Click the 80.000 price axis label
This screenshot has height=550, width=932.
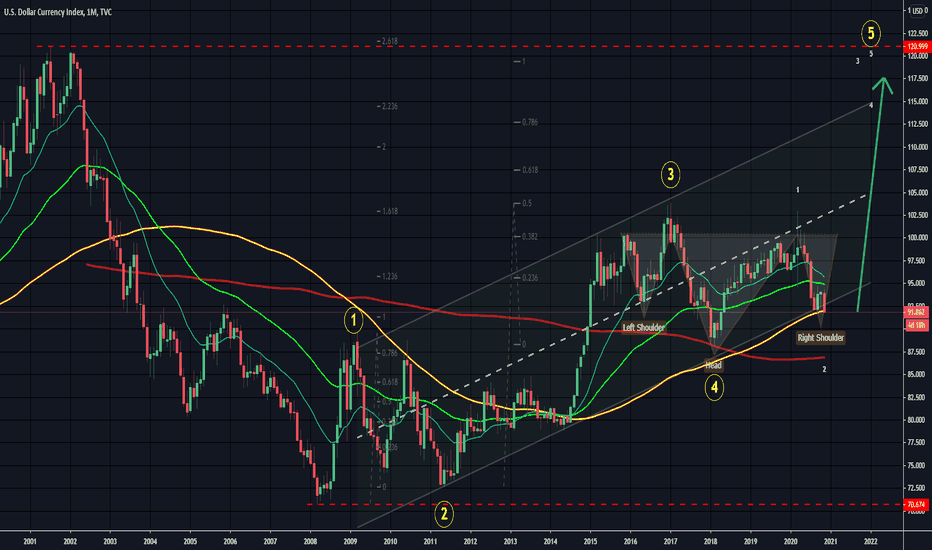[x=918, y=420]
